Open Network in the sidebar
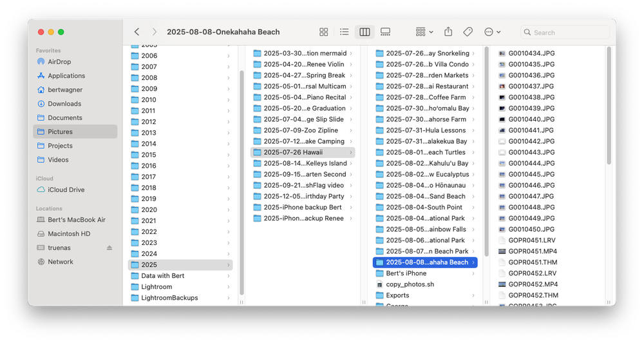Screen dimensions: 644x343 pos(75,262)
